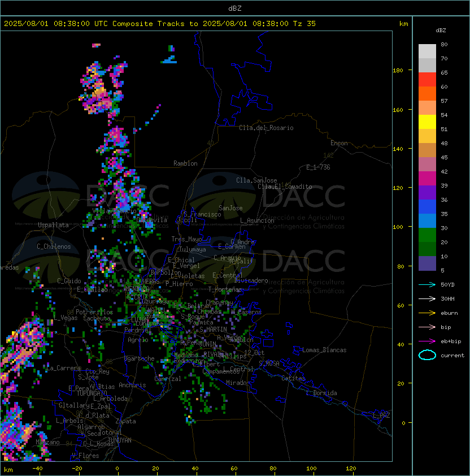
Task: Pick the slate swatch above 5 dBZ
Action: [427, 263]
